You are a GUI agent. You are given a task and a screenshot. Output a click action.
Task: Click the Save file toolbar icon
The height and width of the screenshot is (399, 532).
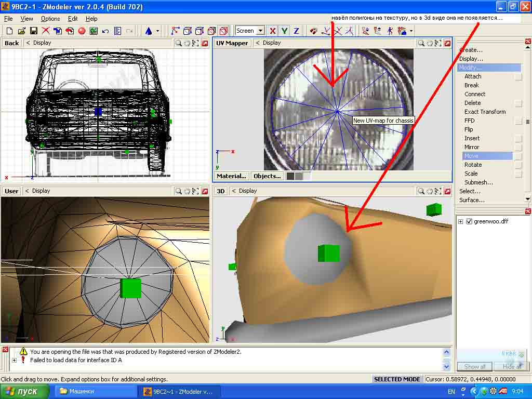tap(33, 31)
